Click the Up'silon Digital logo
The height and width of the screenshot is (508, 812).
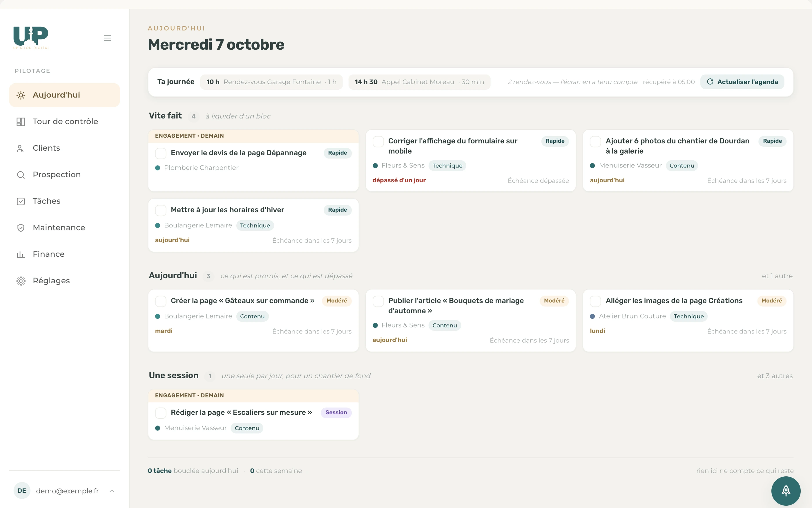tap(31, 38)
